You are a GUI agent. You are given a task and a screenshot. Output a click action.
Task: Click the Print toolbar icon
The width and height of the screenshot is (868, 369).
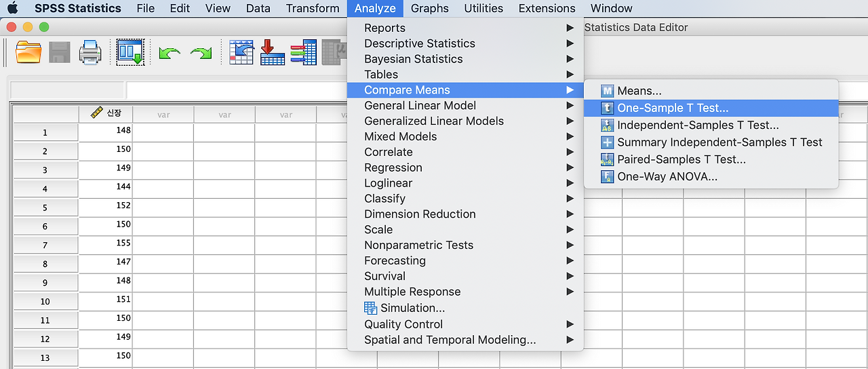(x=90, y=52)
